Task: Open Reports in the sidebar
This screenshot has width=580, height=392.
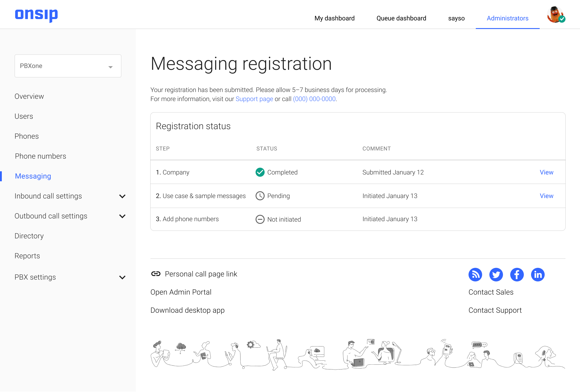Action: pos(27,256)
